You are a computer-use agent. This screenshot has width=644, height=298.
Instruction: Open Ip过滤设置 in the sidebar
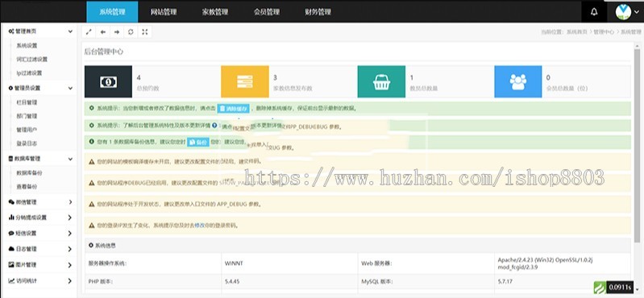click(x=29, y=73)
